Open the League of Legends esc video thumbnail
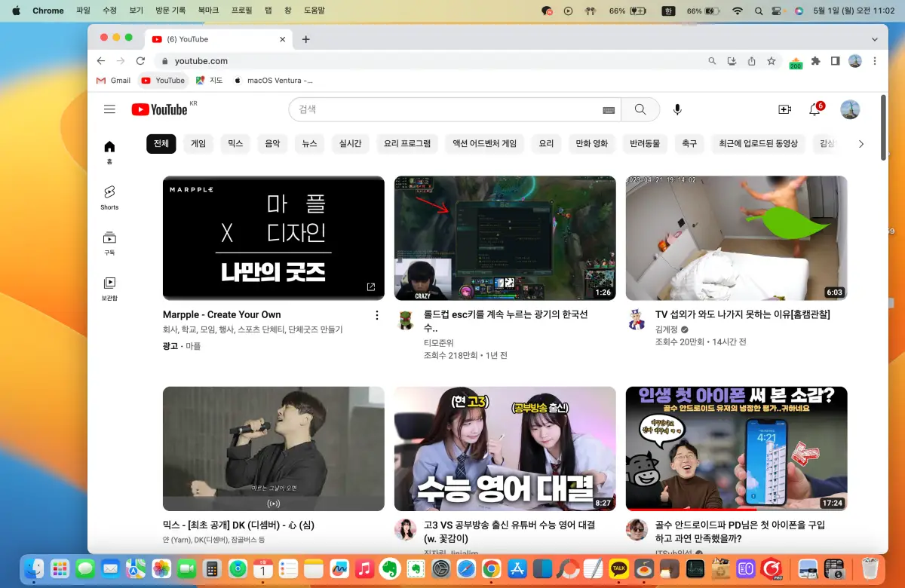 coord(505,238)
